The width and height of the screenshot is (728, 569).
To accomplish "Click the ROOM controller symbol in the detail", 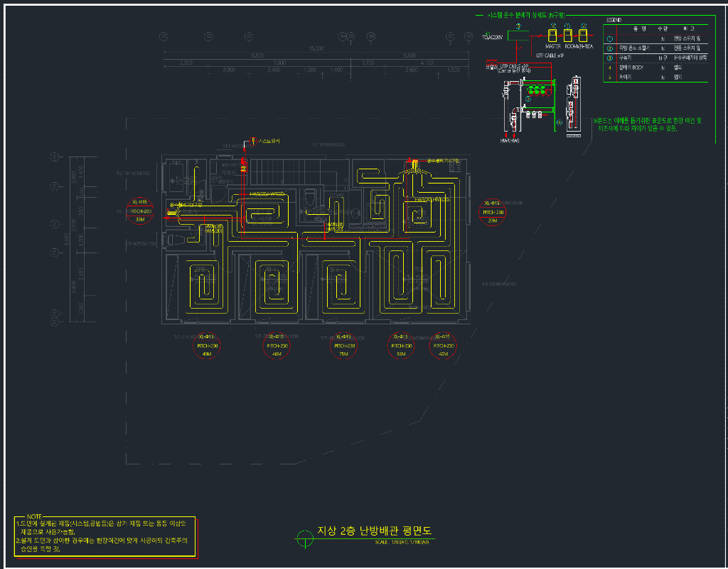I will pyautogui.click(x=568, y=35).
